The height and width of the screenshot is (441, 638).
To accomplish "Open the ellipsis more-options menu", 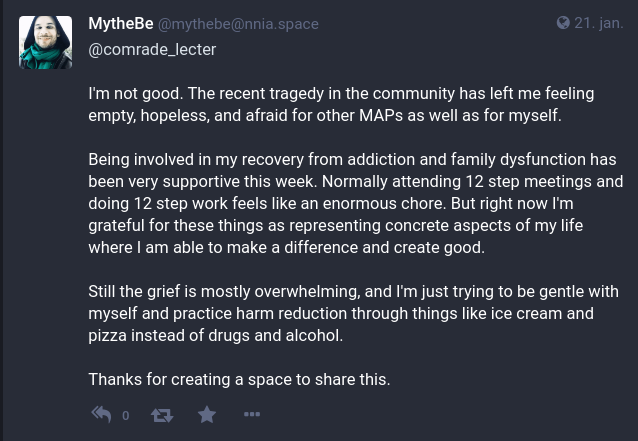I will tap(252, 414).
